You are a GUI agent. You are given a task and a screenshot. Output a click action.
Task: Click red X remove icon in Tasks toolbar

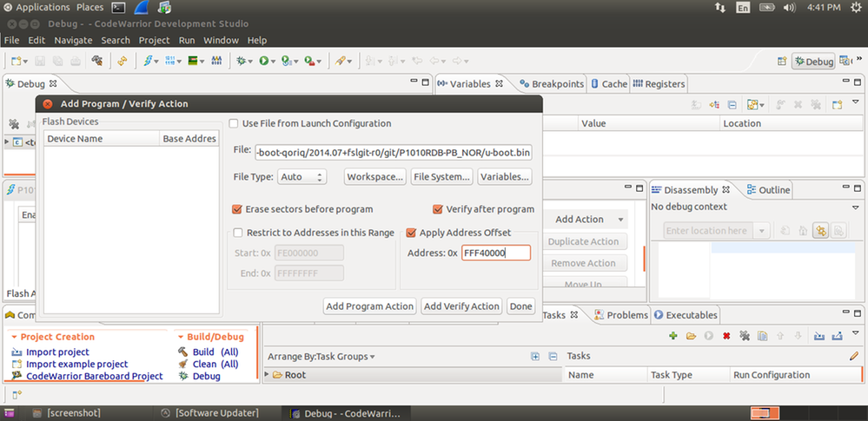click(x=726, y=335)
